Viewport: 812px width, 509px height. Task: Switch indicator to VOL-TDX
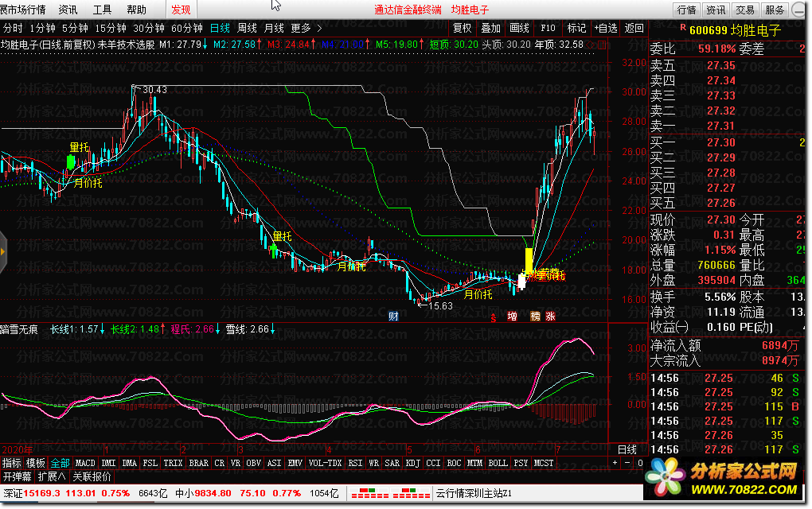click(325, 463)
